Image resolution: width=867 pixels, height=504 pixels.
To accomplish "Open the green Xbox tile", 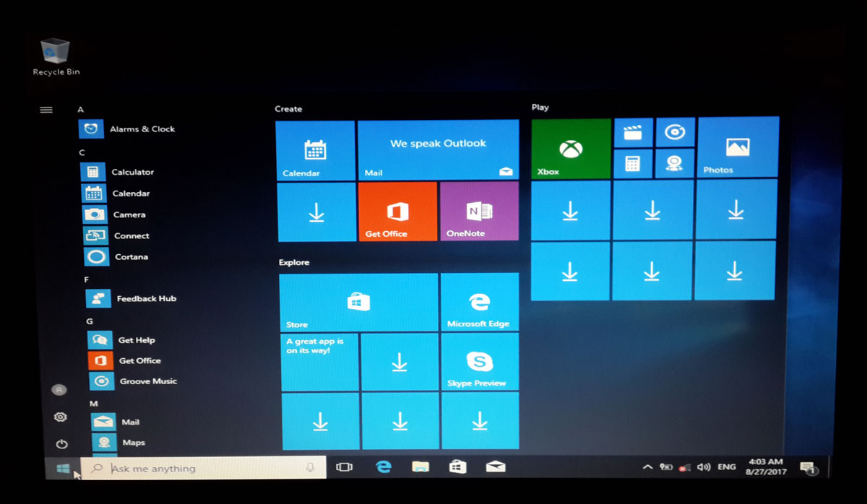I will 571,149.
